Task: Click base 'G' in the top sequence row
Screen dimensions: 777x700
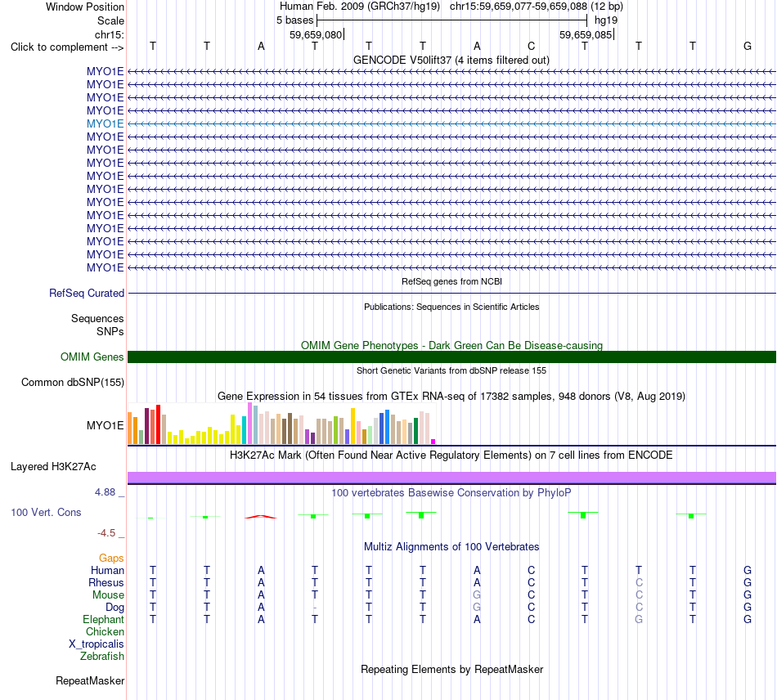Action: click(748, 46)
